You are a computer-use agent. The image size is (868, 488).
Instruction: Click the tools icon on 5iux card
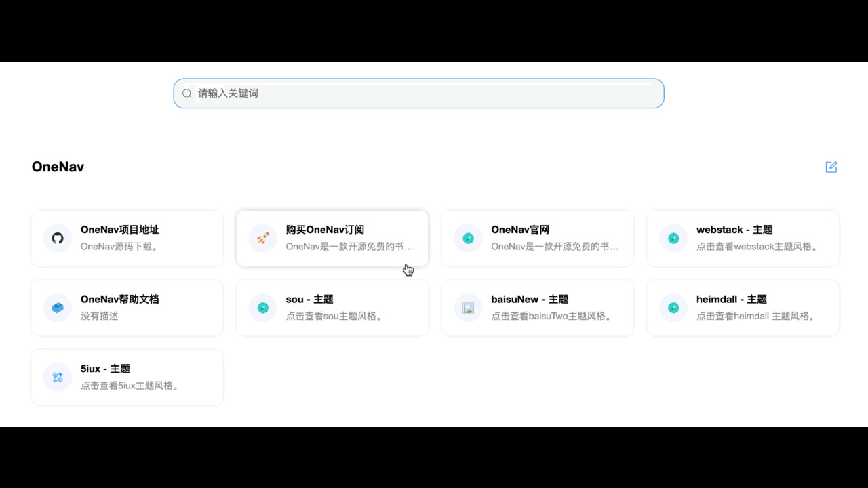click(x=58, y=378)
